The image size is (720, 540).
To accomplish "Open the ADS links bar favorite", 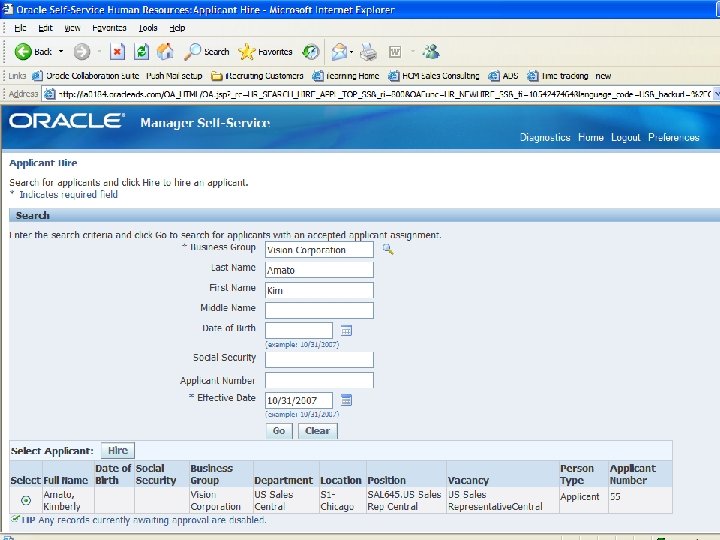I will click(x=503, y=76).
